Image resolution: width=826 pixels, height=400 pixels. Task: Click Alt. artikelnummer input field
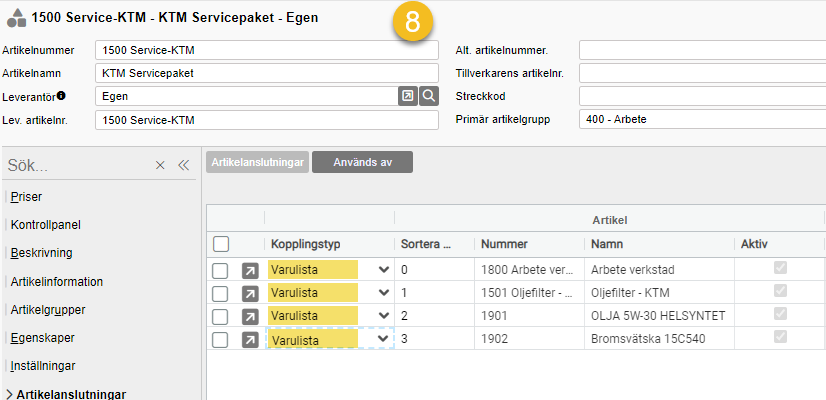pyautogui.click(x=702, y=51)
